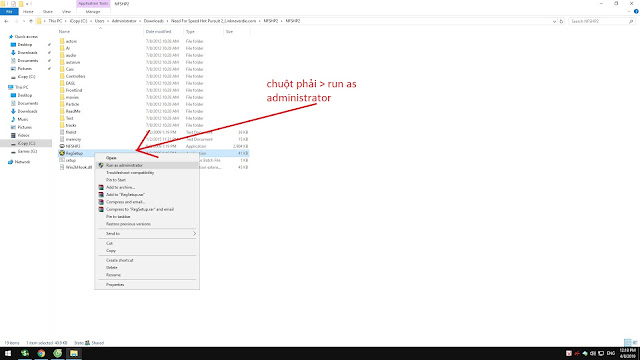The image size is (640, 360).
Task: Select Games (G:) drive in sidebar
Action: 27,151
